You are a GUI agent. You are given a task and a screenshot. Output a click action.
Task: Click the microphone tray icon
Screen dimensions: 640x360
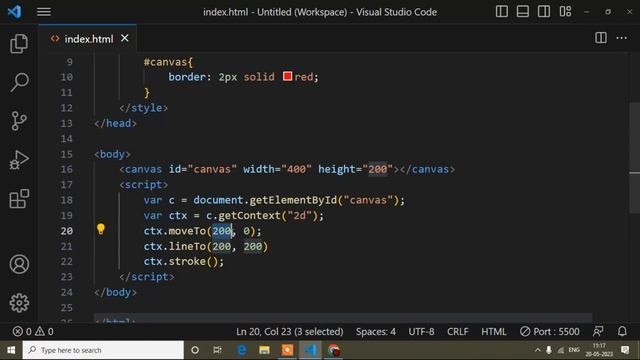[549, 350]
